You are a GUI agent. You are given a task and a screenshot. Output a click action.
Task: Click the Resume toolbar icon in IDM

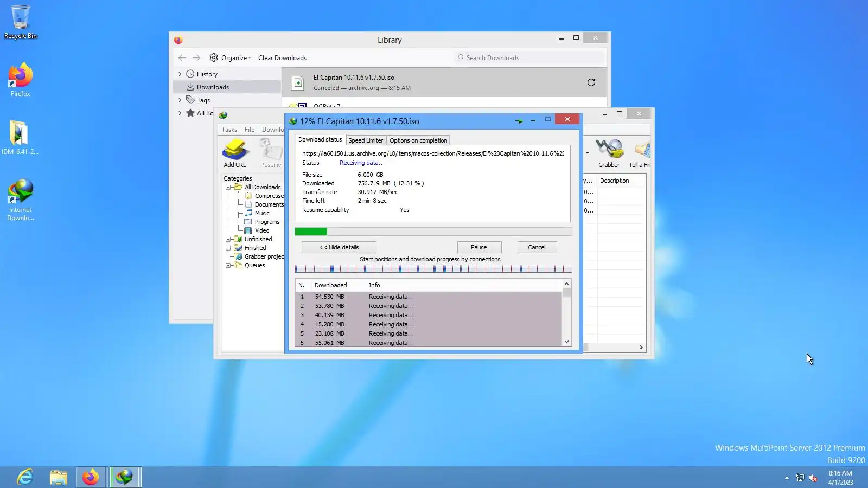[x=271, y=153]
